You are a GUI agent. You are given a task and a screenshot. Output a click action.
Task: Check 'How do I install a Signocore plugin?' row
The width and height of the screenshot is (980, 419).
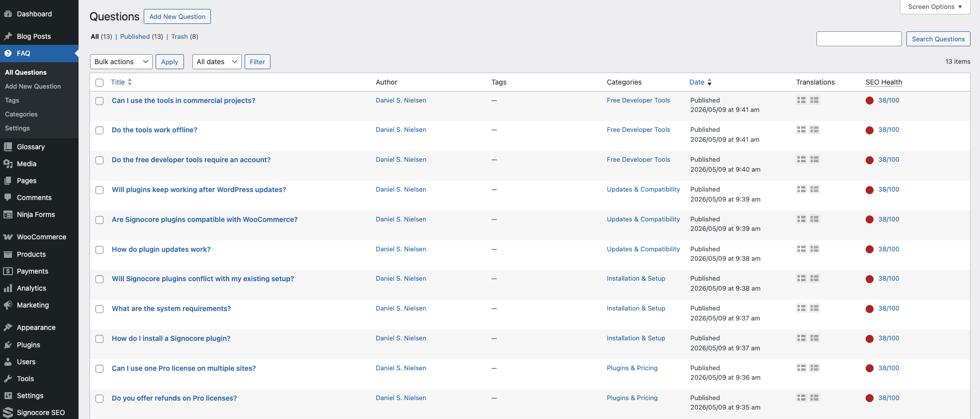point(99,339)
